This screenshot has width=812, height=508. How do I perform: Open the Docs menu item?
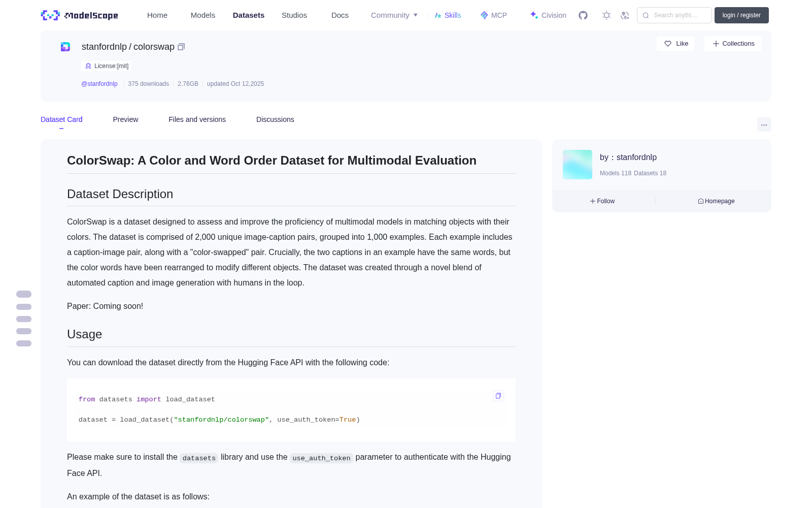click(x=340, y=15)
